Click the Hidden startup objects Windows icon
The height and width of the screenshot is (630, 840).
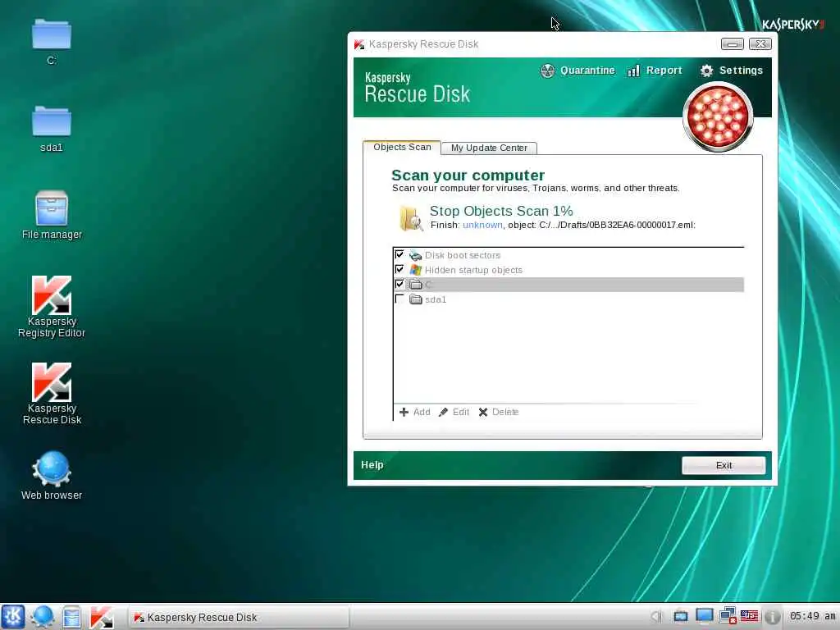[x=415, y=270]
